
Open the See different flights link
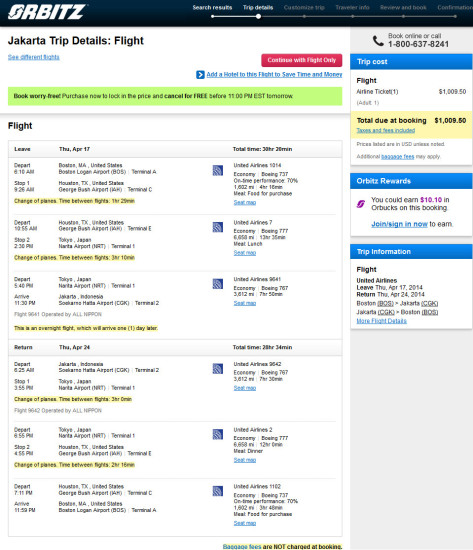tap(34, 57)
